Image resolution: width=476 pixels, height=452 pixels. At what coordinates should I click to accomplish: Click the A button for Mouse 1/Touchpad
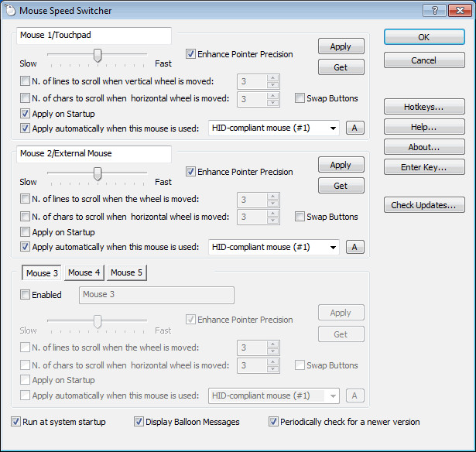(x=354, y=128)
